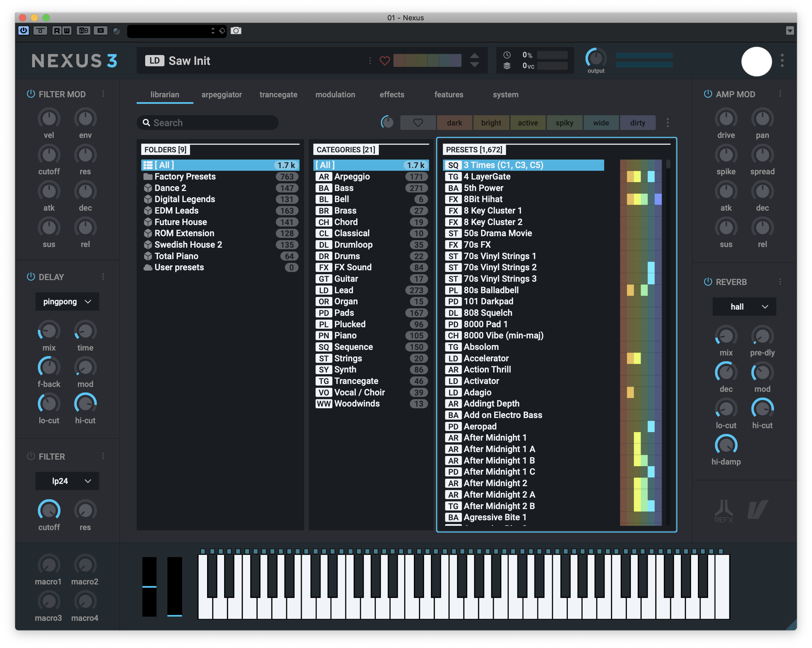Click the snapshot camera icon in host toolbar
Viewport: 812px width, 648px height.
236,30
